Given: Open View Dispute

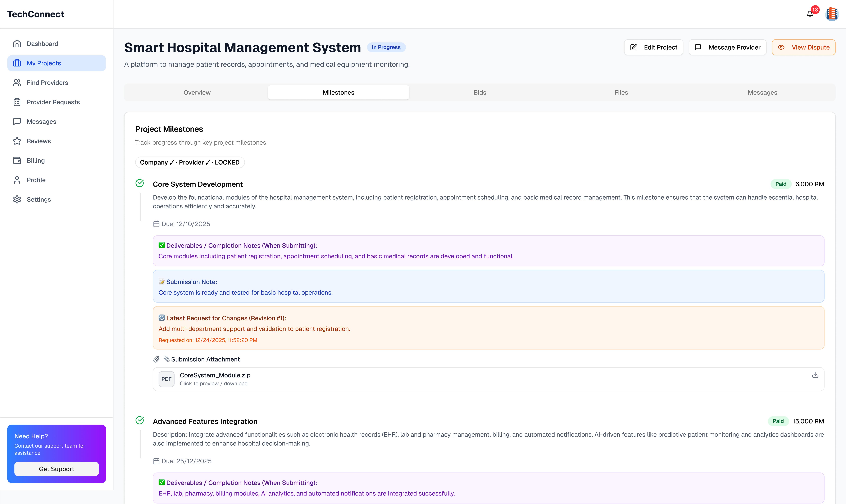Looking at the screenshot, I should [x=803, y=47].
